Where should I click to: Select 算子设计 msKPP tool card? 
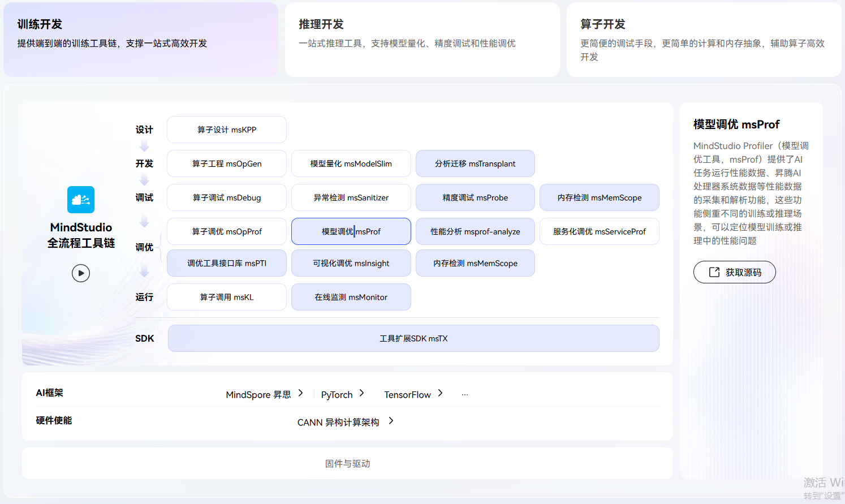click(227, 130)
